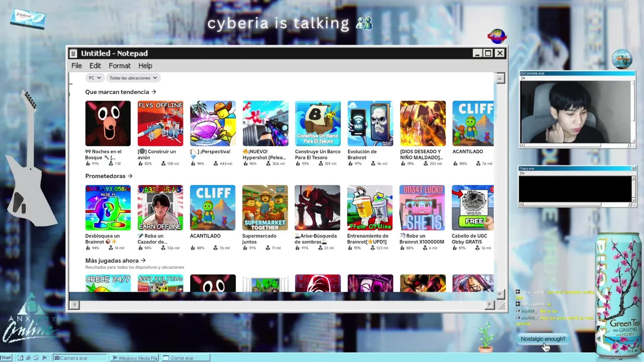644x362 pixels.
Task: Click Notepad horizontal scrollbar right arrow
Action: (490, 305)
